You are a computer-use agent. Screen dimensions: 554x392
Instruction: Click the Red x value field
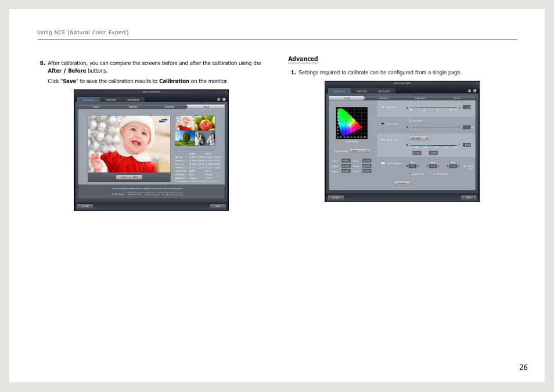tap(346, 160)
